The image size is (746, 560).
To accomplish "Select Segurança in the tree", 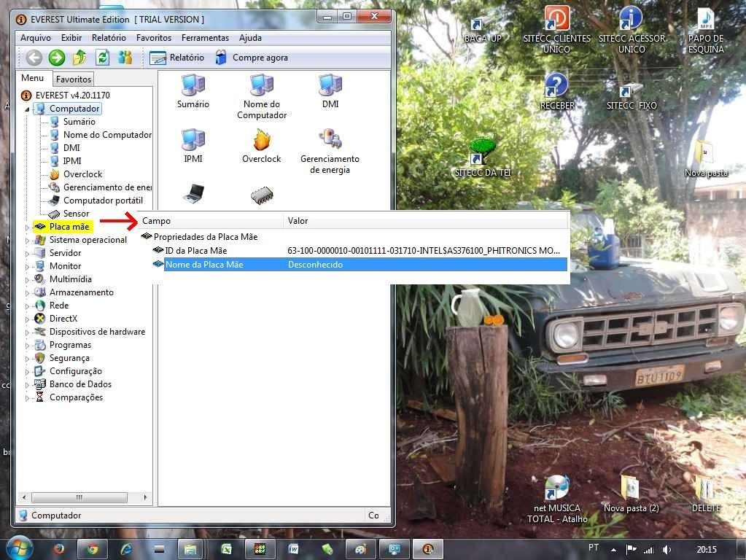I will (x=69, y=358).
